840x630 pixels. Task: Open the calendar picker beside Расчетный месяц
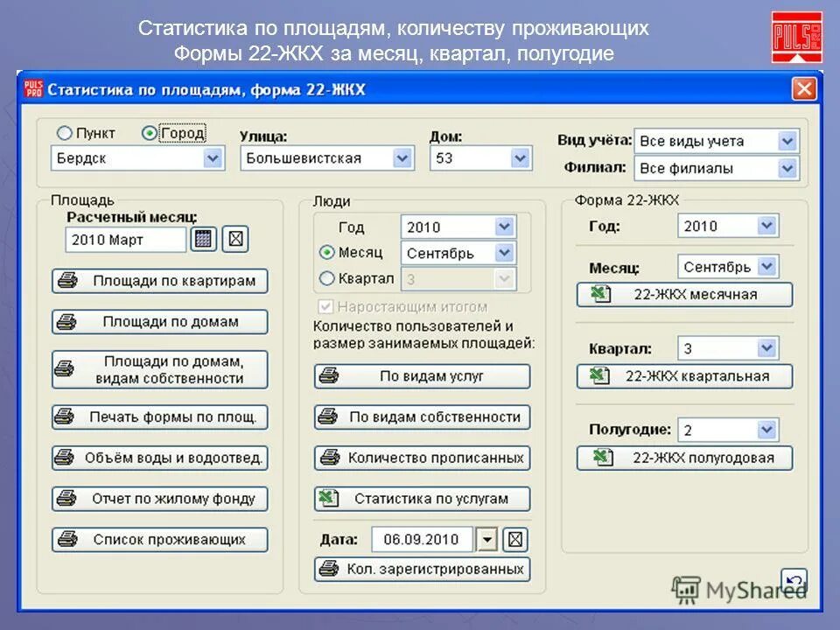pos(203,237)
